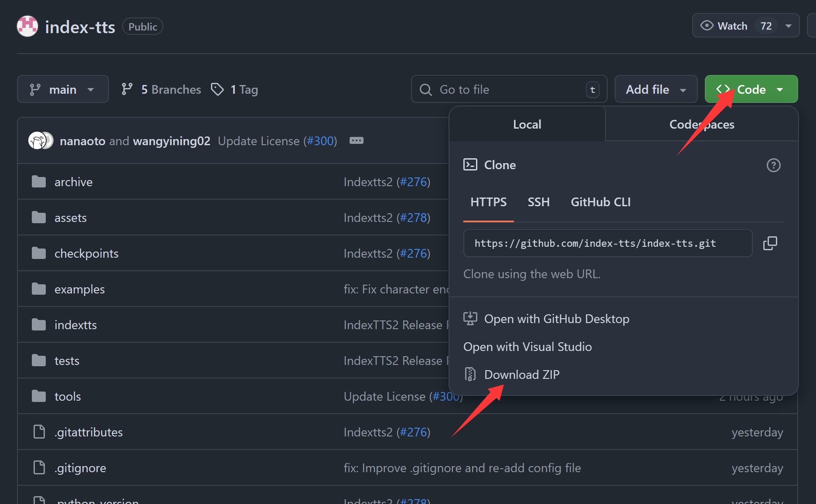Open wangyining02 author link
Viewport: 816px width, 504px height.
(172, 141)
